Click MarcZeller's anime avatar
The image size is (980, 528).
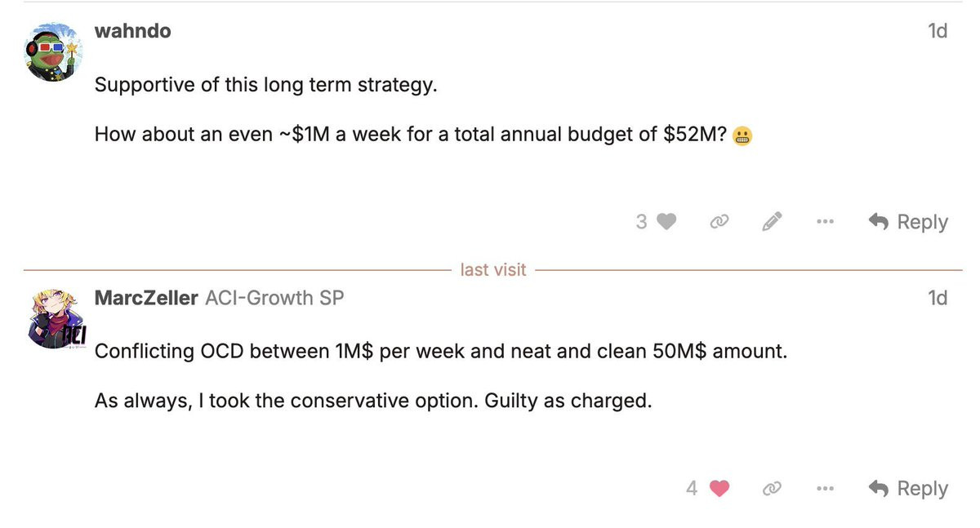(x=56, y=318)
